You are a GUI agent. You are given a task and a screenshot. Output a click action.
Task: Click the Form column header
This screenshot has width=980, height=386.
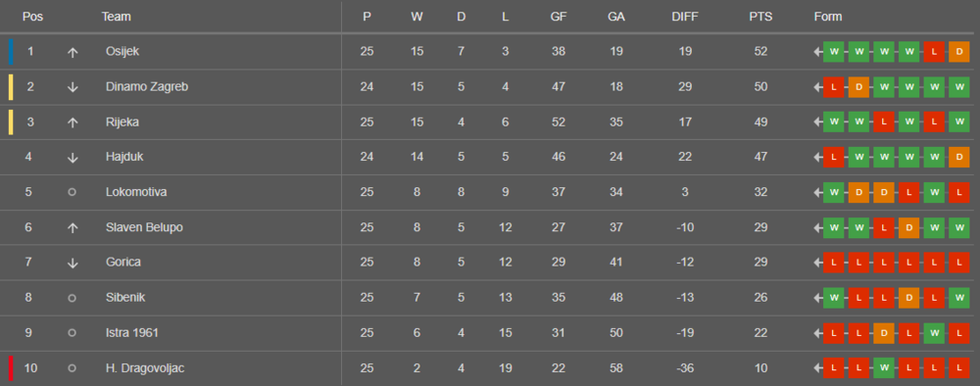pyautogui.click(x=827, y=17)
